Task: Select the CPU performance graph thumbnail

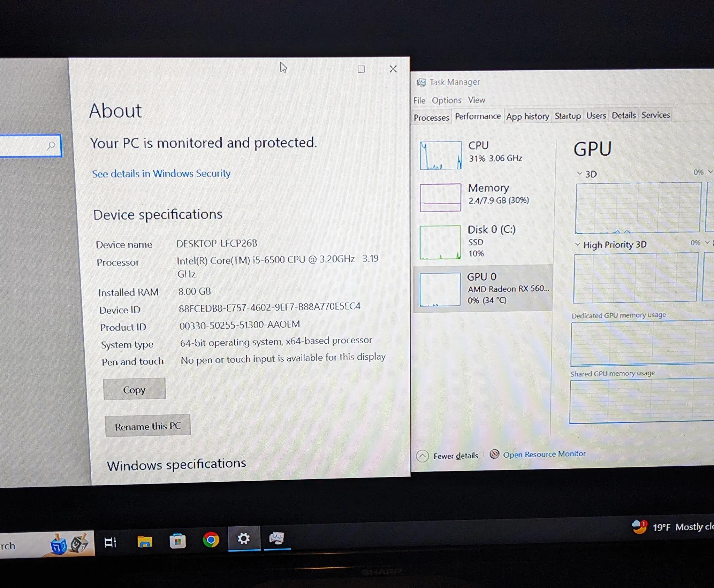Action: (441, 155)
